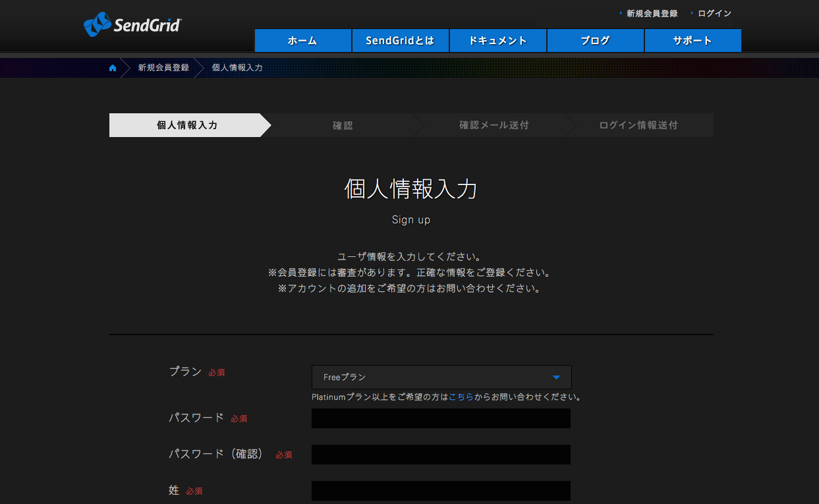
Task: Follow the こちら inquiry link
Action: tap(461, 397)
